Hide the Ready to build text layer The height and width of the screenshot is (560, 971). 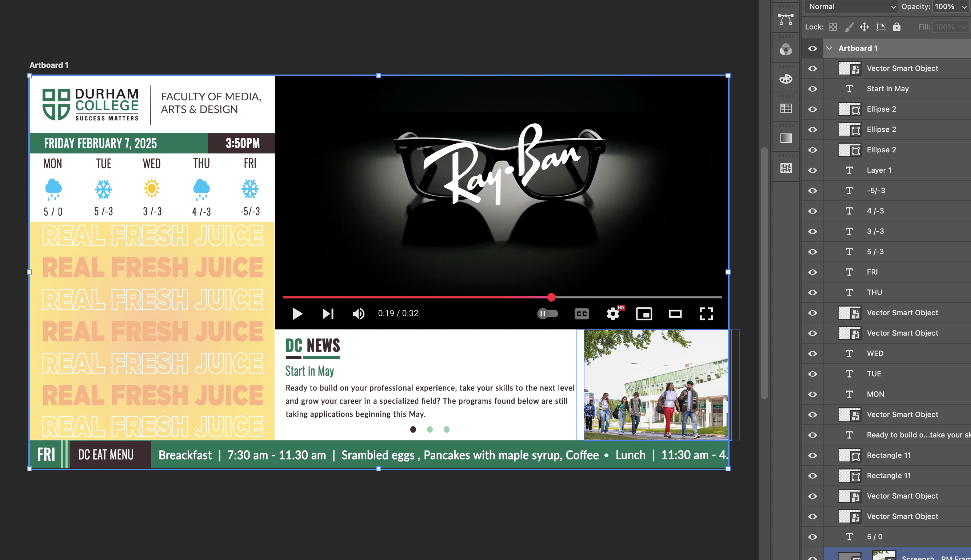[812, 435]
